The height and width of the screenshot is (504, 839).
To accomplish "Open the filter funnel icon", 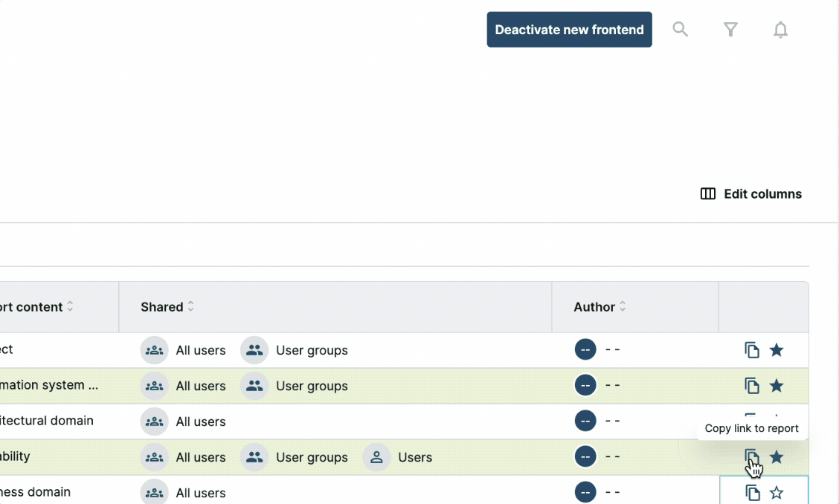I will [x=730, y=30].
